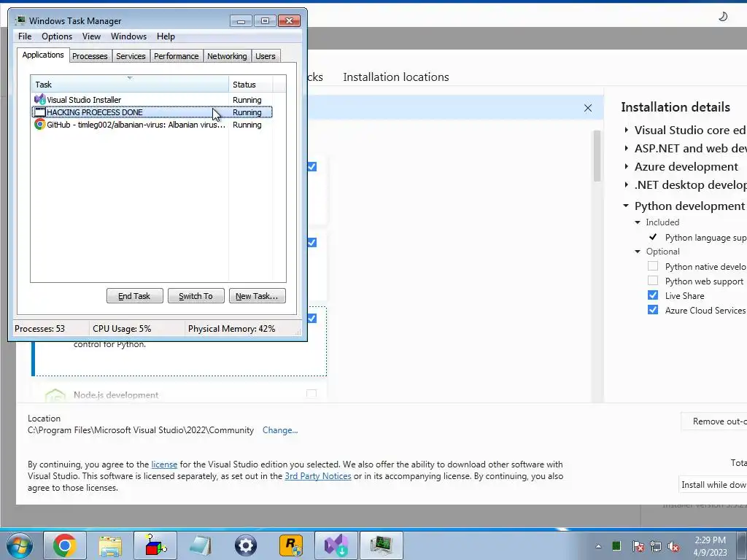The image size is (747, 560).
Task: Open the Windows Start menu orb
Action: click(20, 545)
